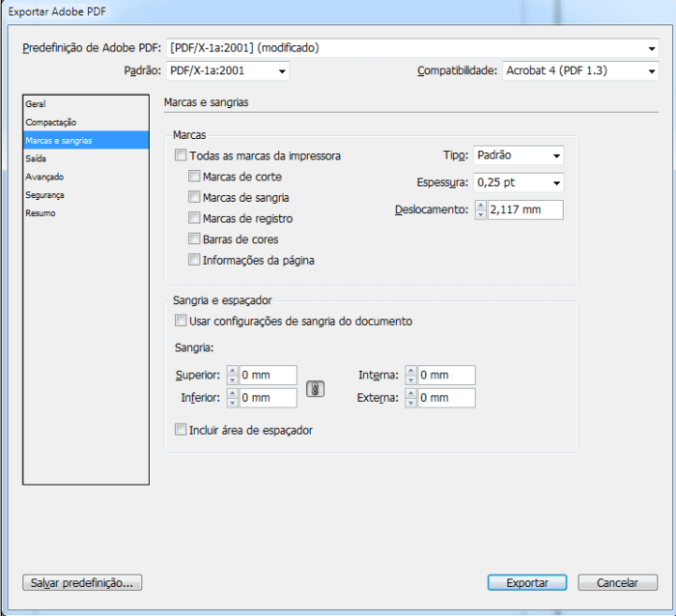Enable Todas as marcas da impressora
676x616 pixels.
point(181,155)
